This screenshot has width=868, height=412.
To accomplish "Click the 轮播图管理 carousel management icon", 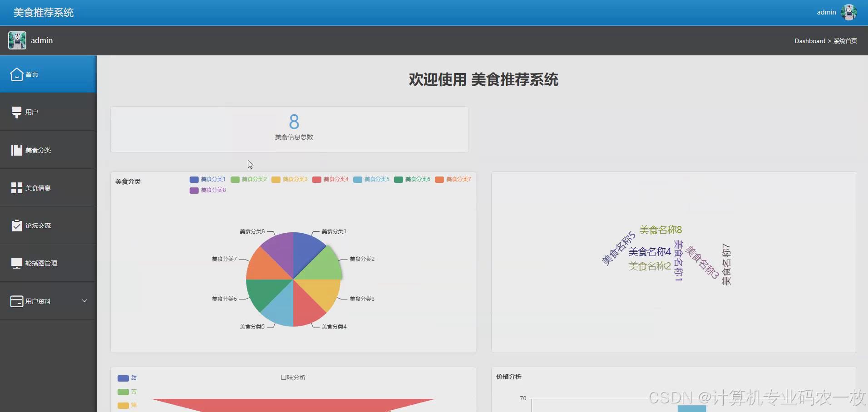I will pyautogui.click(x=16, y=263).
